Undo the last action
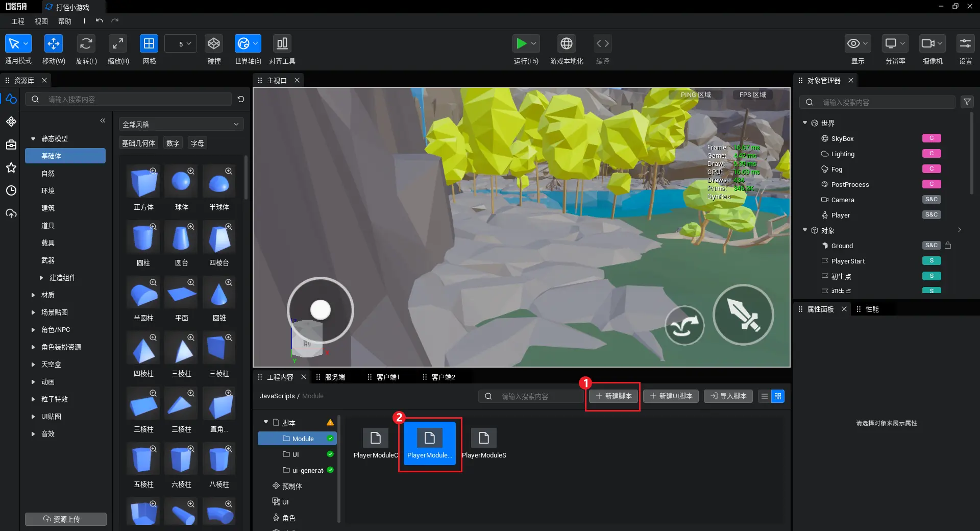The width and height of the screenshot is (980, 531). [100, 21]
